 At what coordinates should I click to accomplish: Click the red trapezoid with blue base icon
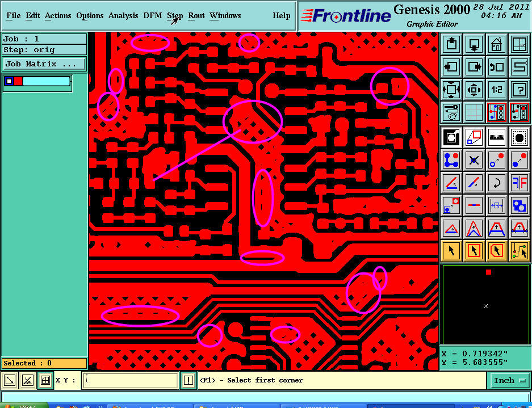click(x=497, y=228)
